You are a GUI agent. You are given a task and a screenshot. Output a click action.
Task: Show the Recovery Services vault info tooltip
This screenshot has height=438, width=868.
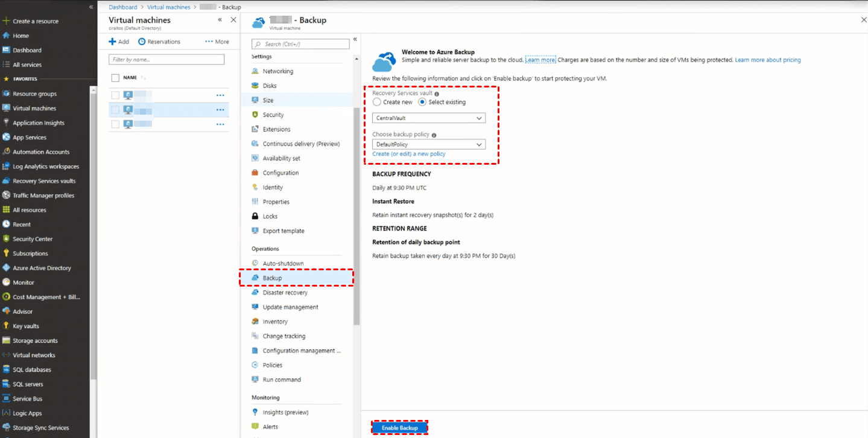pyautogui.click(x=437, y=94)
